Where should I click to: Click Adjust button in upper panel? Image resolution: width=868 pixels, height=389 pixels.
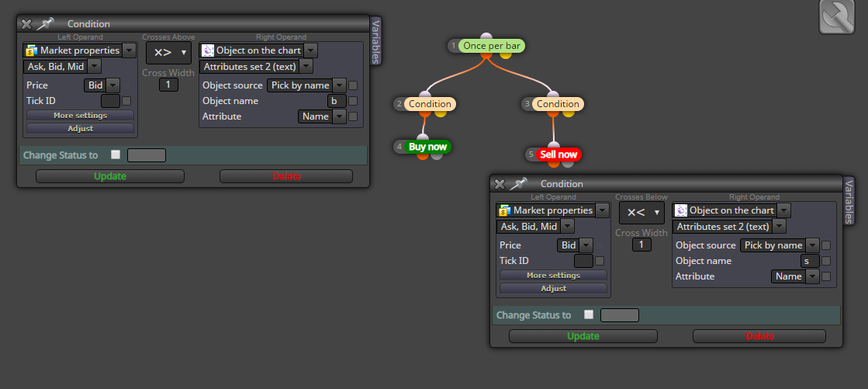tap(80, 129)
